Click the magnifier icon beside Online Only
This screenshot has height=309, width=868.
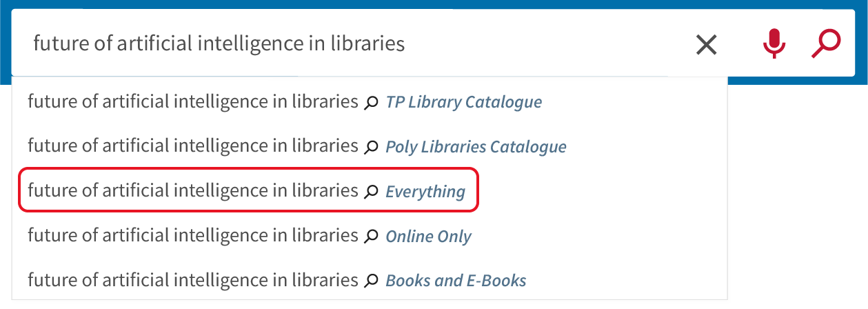pos(371,237)
